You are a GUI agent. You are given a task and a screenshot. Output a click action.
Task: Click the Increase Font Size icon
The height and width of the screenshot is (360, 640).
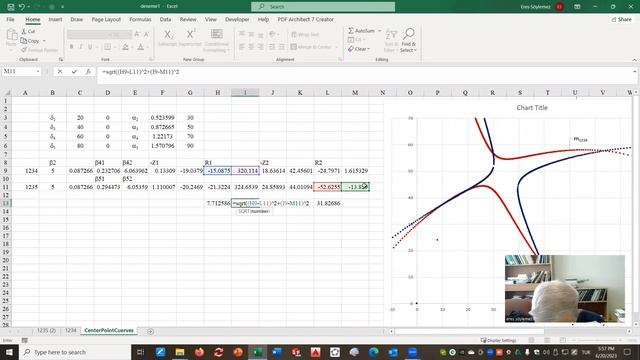pyautogui.click(x=138, y=34)
